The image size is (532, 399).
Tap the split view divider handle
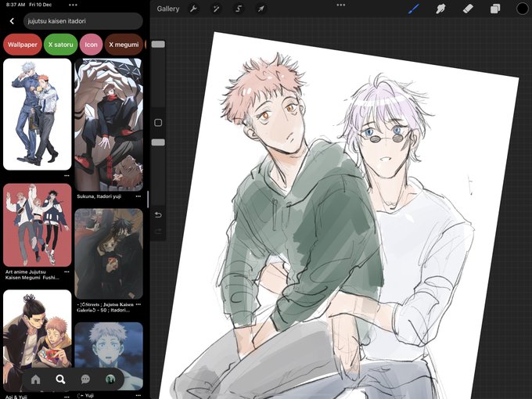point(148,199)
